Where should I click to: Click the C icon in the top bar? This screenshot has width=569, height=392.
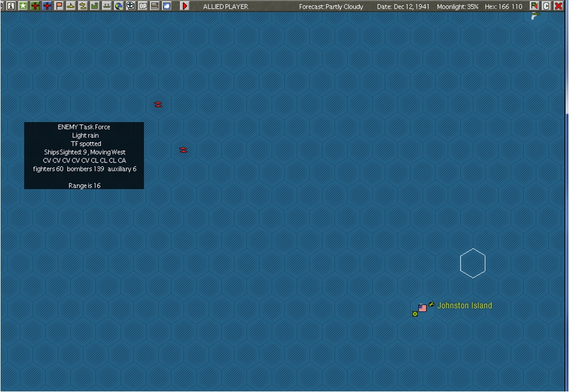(x=546, y=6)
